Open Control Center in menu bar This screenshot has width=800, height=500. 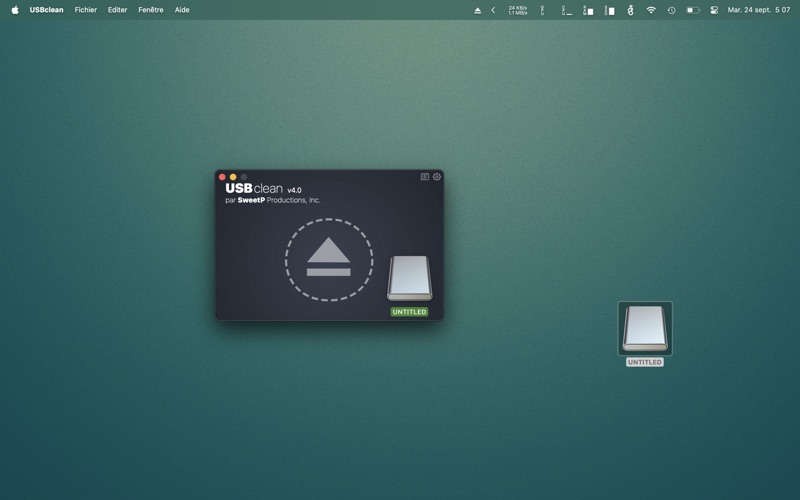(x=714, y=10)
